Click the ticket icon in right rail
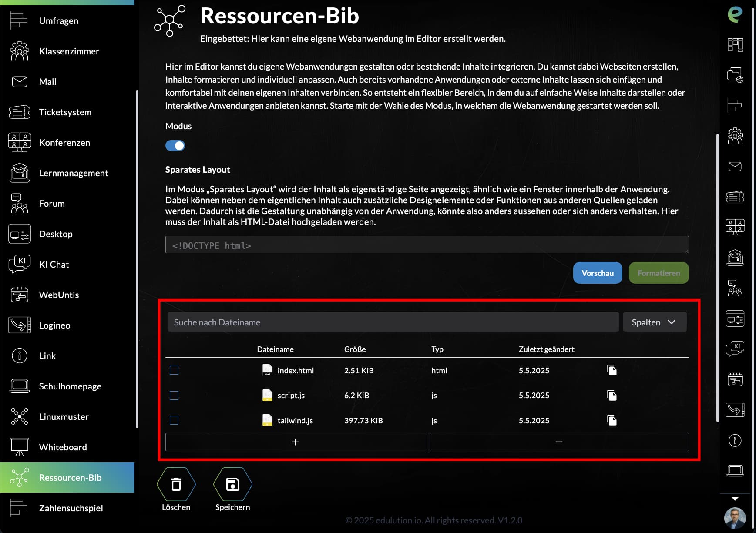 [735, 197]
